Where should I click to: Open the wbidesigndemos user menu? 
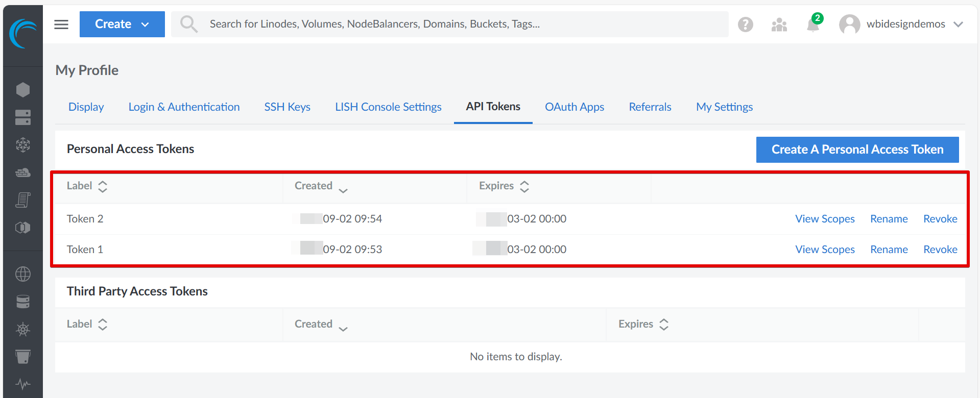[901, 24]
